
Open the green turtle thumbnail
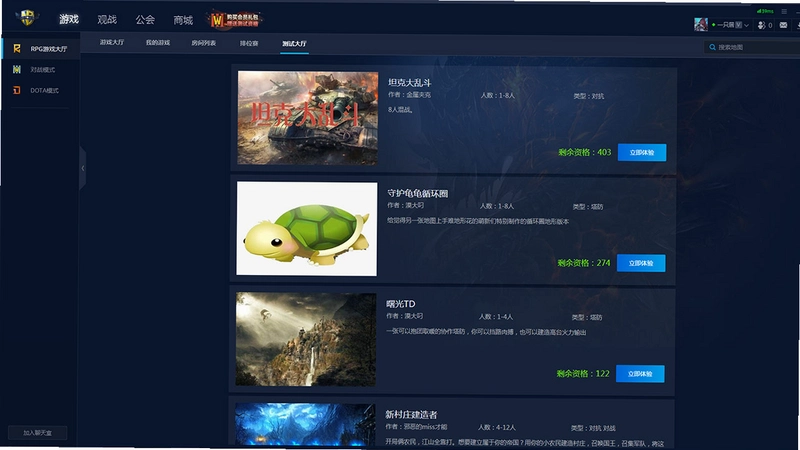[x=307, y=229]
